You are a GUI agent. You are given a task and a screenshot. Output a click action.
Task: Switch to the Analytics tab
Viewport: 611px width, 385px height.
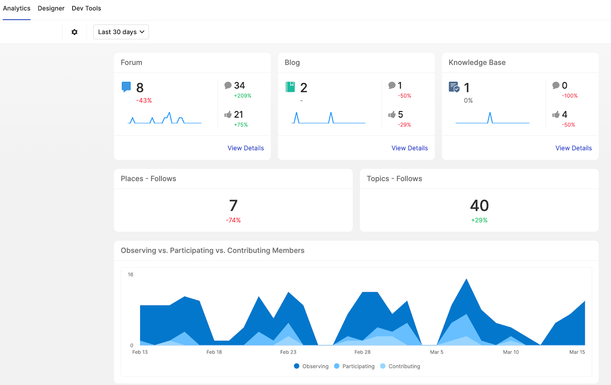(x=16, y=8)
